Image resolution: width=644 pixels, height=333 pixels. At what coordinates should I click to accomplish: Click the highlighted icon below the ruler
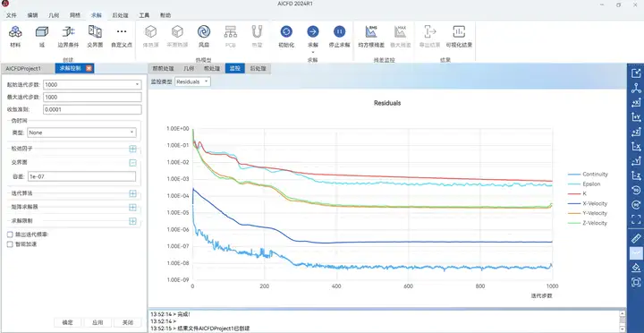pyautogui.click(x=636, y=252)
